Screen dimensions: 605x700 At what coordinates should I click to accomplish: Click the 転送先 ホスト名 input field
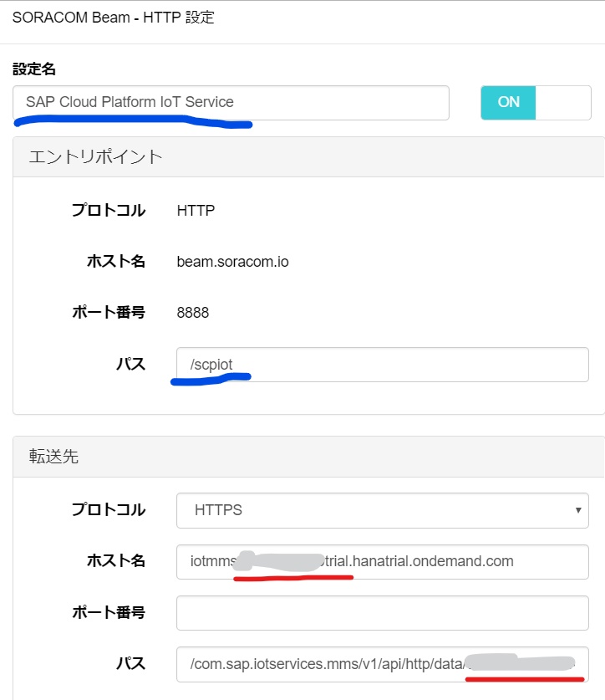[383, 562]
